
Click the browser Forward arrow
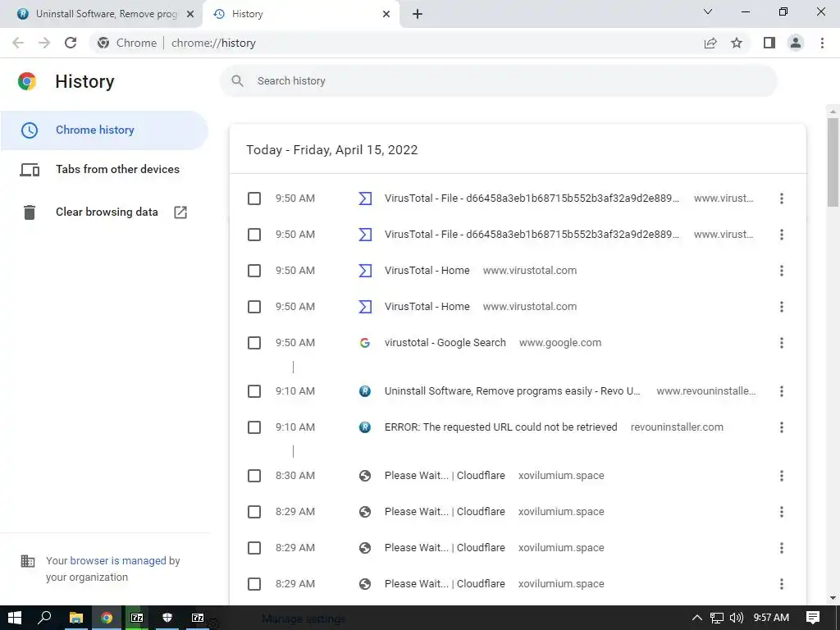coord(44,43)
